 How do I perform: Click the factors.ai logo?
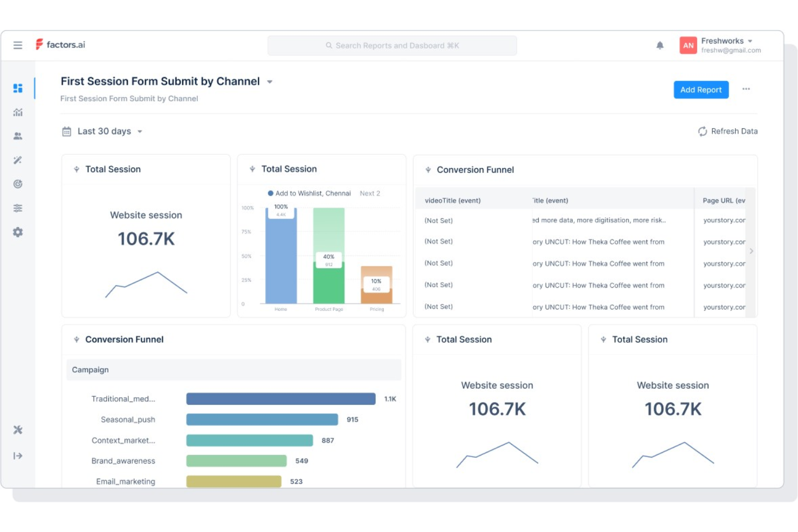[x=60, y=45]
